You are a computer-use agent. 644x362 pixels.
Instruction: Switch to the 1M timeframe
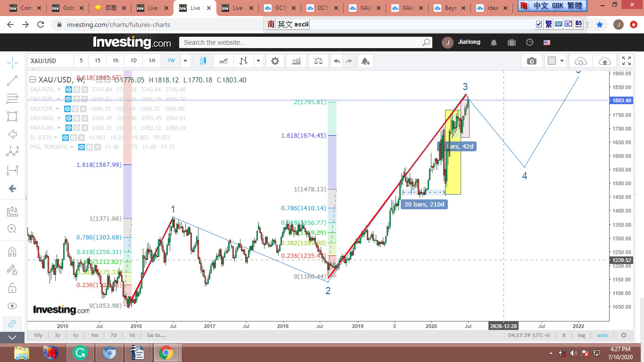[152, 61]
